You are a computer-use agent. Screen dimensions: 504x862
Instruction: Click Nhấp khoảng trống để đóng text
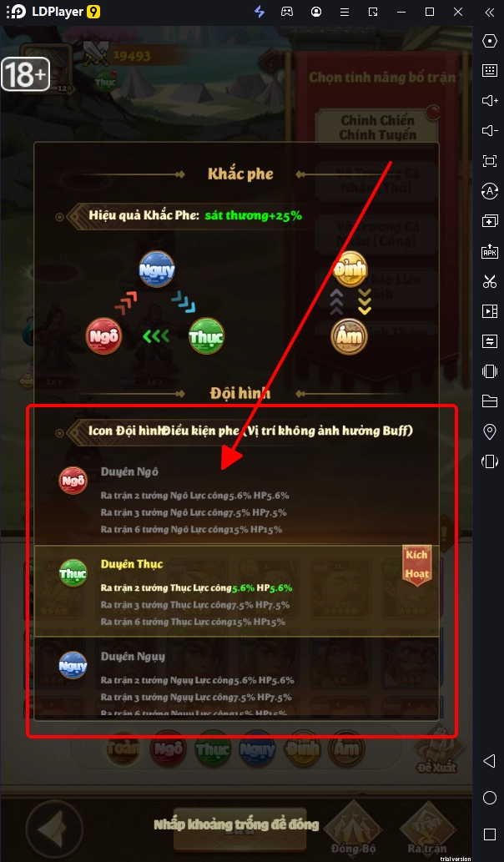pos(236,824)
